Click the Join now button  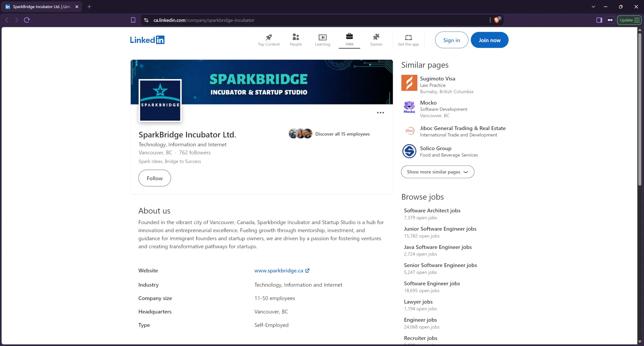coord(489,40)
